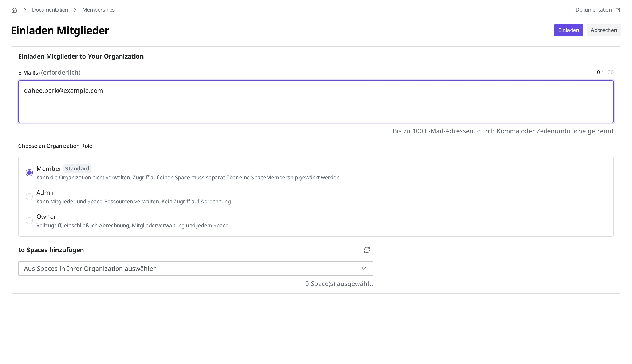This screenshot has height=364, width=632.
Task: Open the Spaces selection dropdown
Action: (196, 269)
